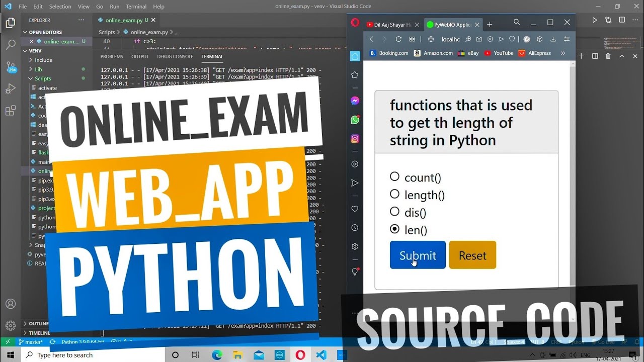Open the Run and Debug view

[x=11, y=89]
